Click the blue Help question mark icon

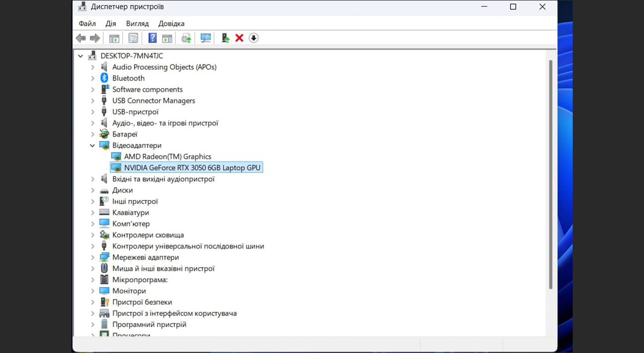click(152, 38)
